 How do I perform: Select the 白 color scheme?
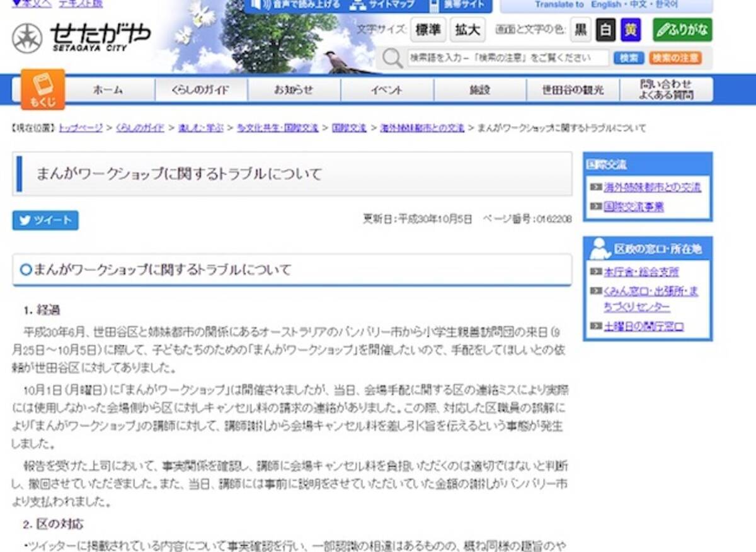[x=605, y=30]
